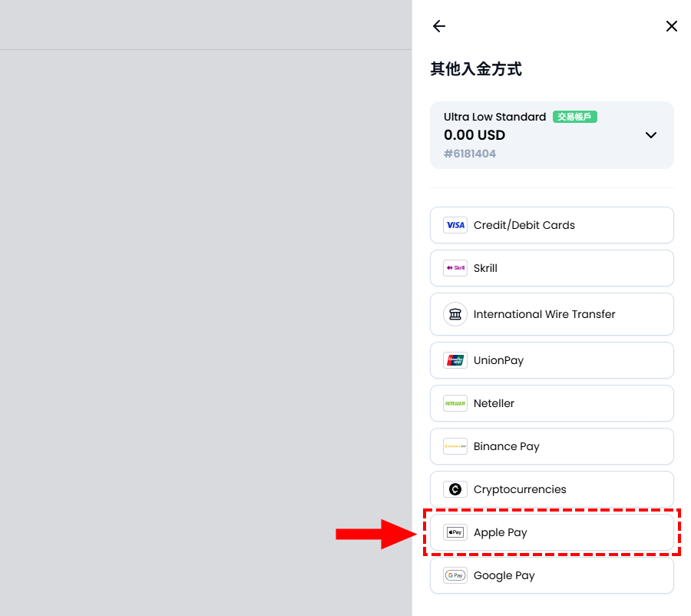This screenshot has width=691, height=616.
Task: Click the Skrill logo icon
Action: (455, 268)
